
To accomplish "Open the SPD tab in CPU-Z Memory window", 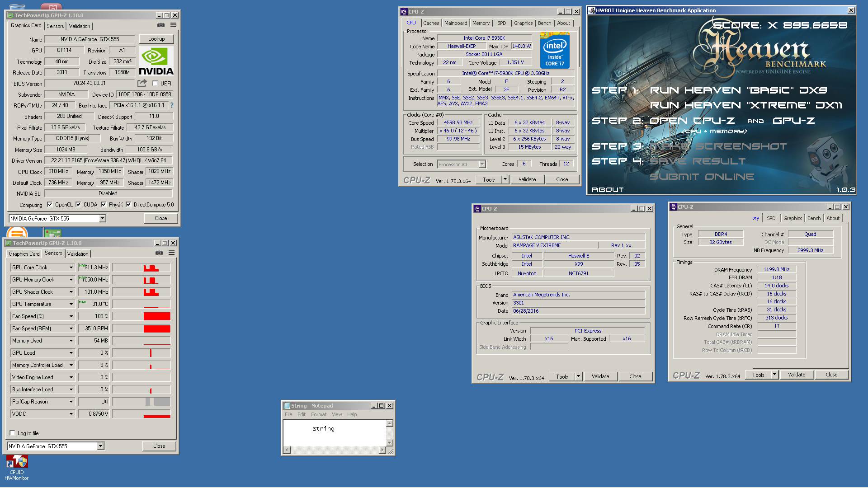I will tap(771, 218).
